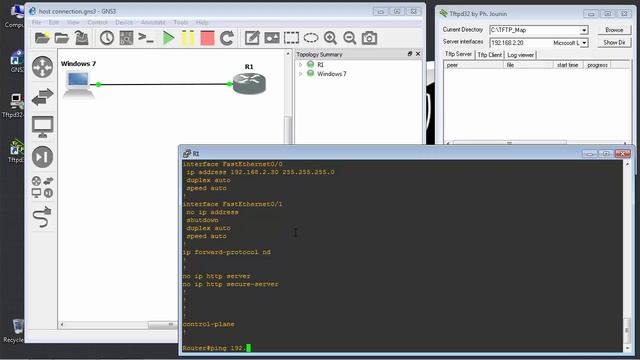Click the Zoom out magnifier icon
Viewport: 640px width, 360px height.
click(350, 38)
